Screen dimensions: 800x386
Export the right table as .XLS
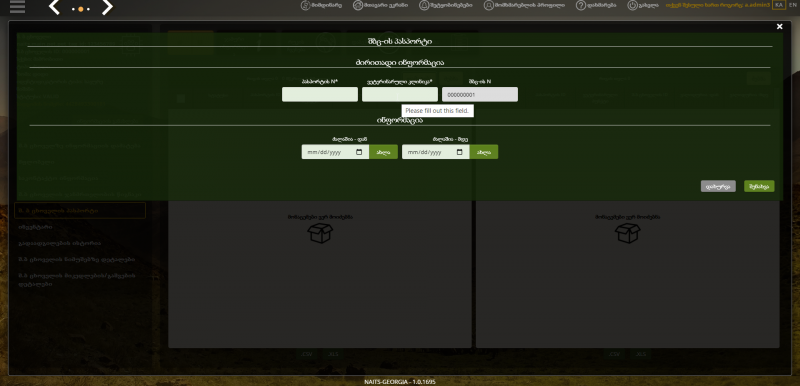click(641, 354)
